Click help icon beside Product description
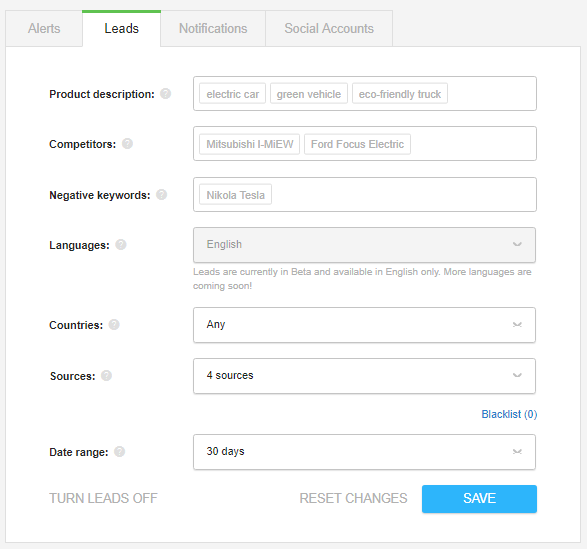Image resolution: width=587 pixels, height=549 pixels. 165,94
